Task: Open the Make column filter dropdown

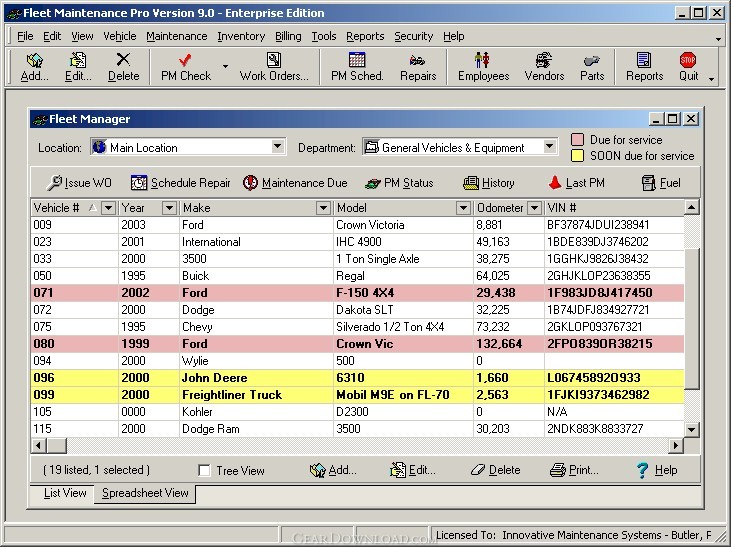Action: [x=323, y=208]
